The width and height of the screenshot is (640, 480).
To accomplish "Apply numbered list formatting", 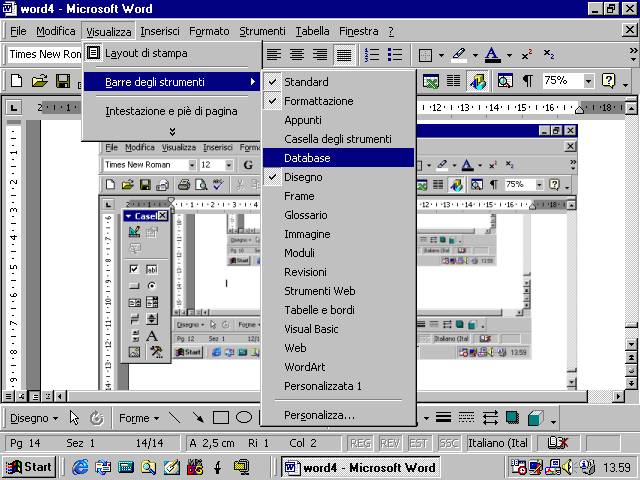I will pos(372,54).
